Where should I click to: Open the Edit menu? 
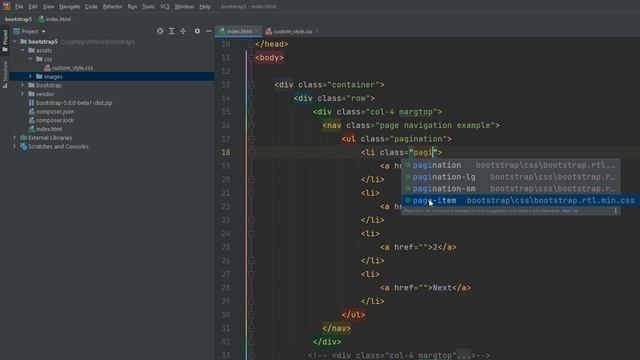click(x=33, y=7)
